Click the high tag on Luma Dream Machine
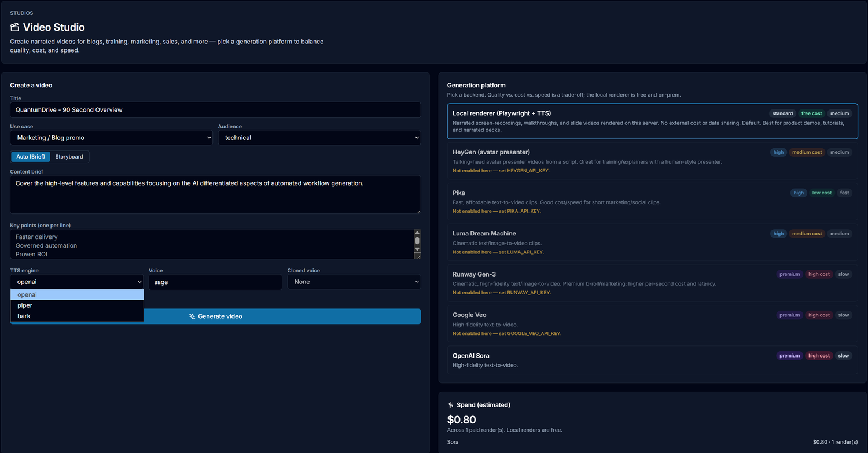 [x=778, y=234]
